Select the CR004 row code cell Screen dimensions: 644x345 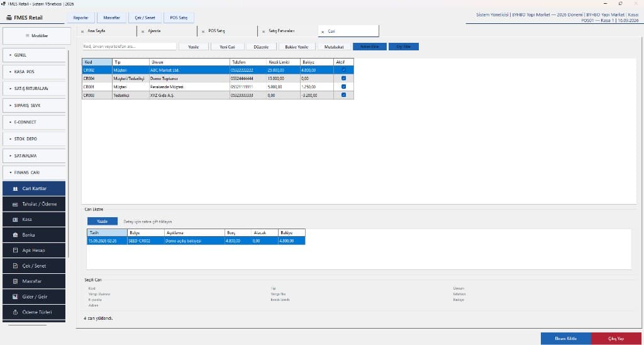[x=97, y=78]
